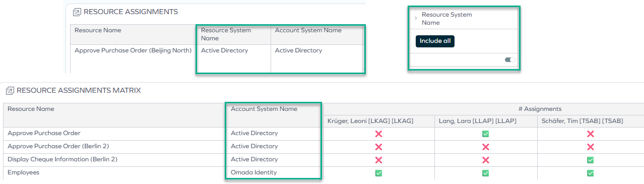Click Lang green check for Approve Purchase Order

(486, 134)
